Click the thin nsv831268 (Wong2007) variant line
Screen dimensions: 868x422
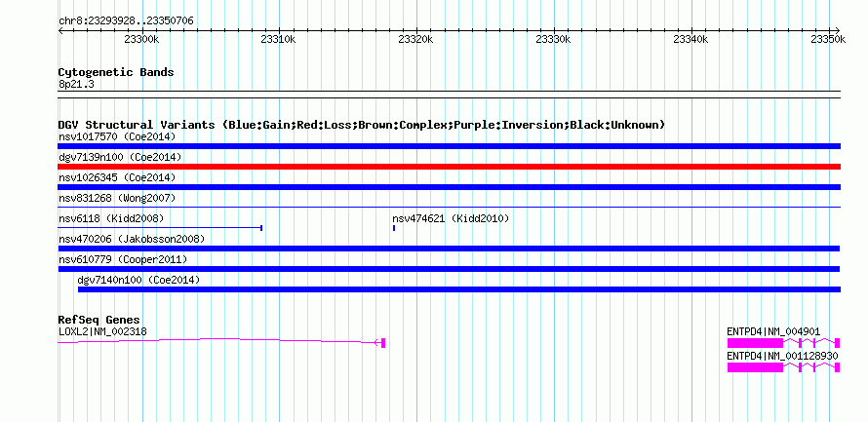[449, 207]
